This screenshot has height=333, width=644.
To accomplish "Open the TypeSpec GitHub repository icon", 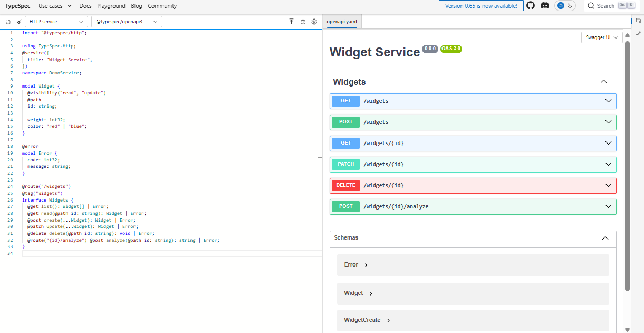I will 531,6.
